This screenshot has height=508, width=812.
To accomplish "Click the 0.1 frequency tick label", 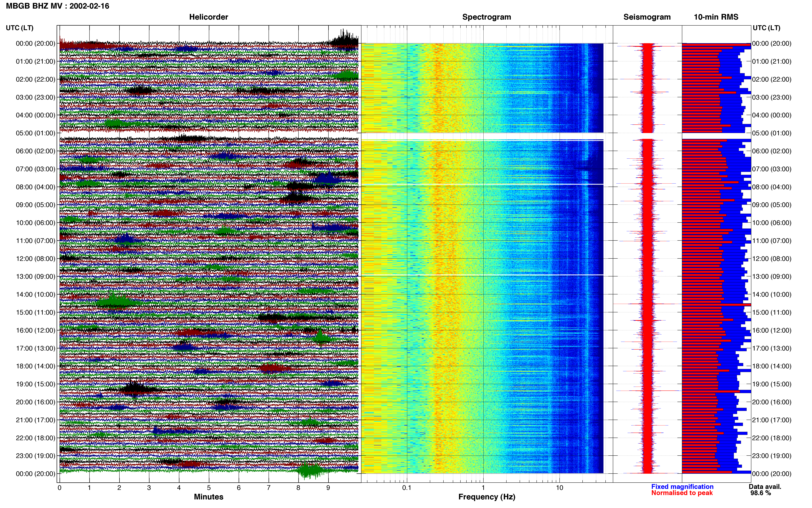I will [407, 487].
